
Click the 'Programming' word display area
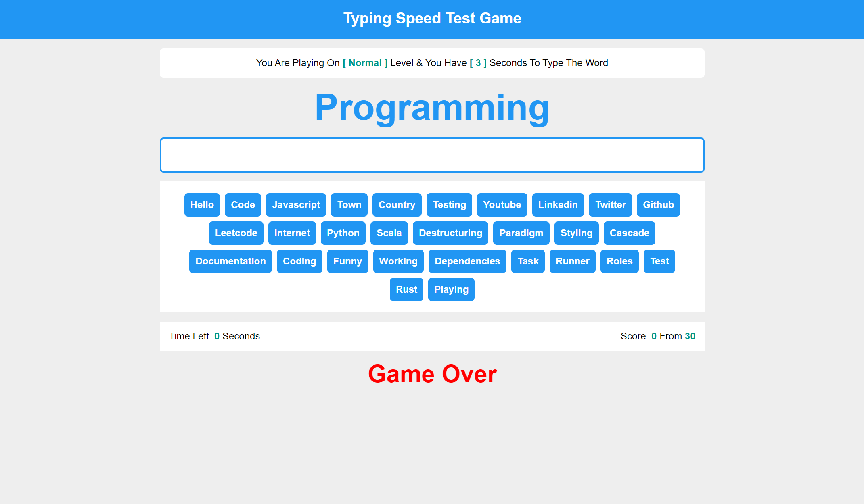(432, 107)
